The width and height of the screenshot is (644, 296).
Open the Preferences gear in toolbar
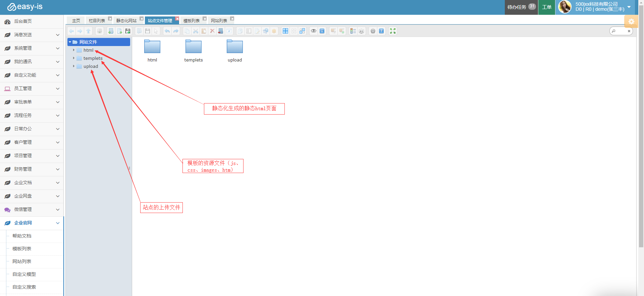[373, 31]
